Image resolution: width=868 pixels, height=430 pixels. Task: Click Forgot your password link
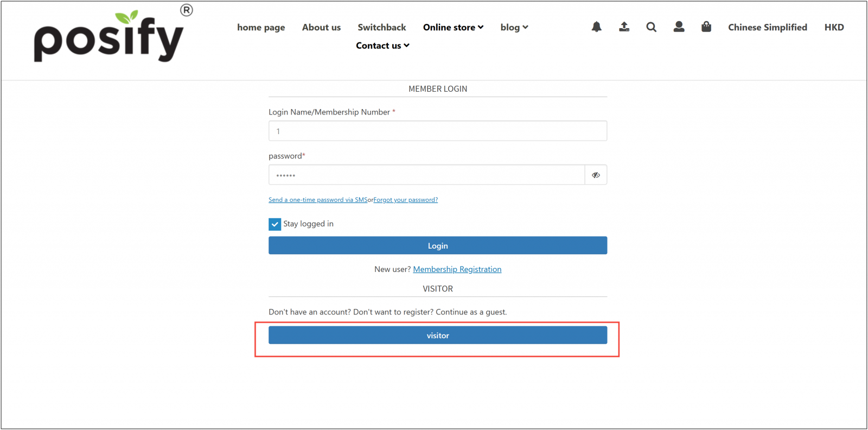point(405,200)
